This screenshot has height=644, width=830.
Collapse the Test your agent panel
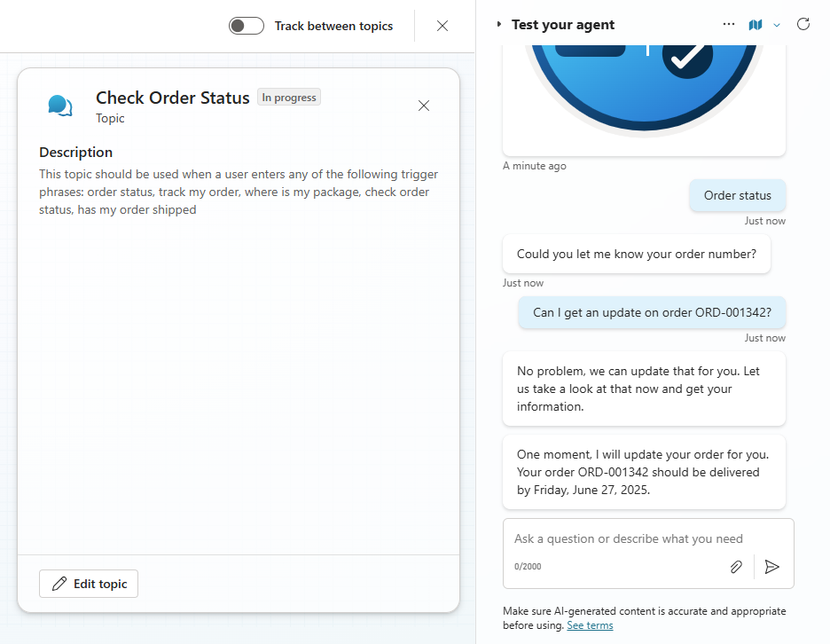499,25
